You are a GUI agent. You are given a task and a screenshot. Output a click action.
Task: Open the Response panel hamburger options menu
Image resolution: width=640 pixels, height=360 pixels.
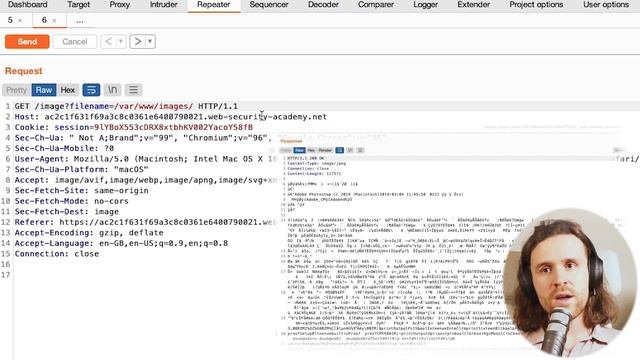[360, 150]
